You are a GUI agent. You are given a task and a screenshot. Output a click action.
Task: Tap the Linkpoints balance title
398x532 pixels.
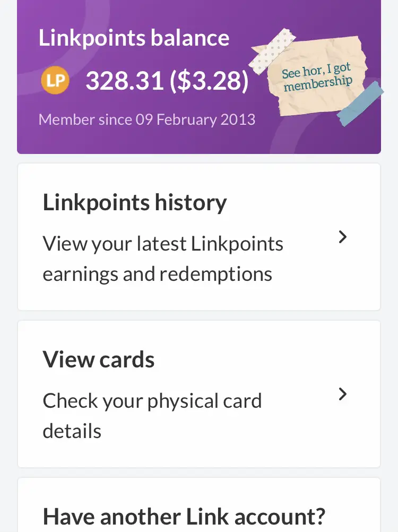point(134,38)
